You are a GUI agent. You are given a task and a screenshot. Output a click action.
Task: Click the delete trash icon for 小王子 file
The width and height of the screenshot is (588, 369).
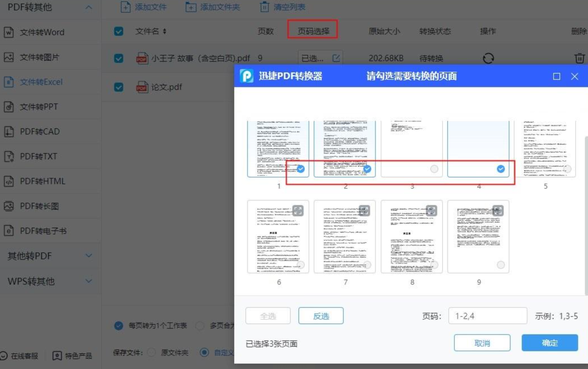tap(579, 58)
